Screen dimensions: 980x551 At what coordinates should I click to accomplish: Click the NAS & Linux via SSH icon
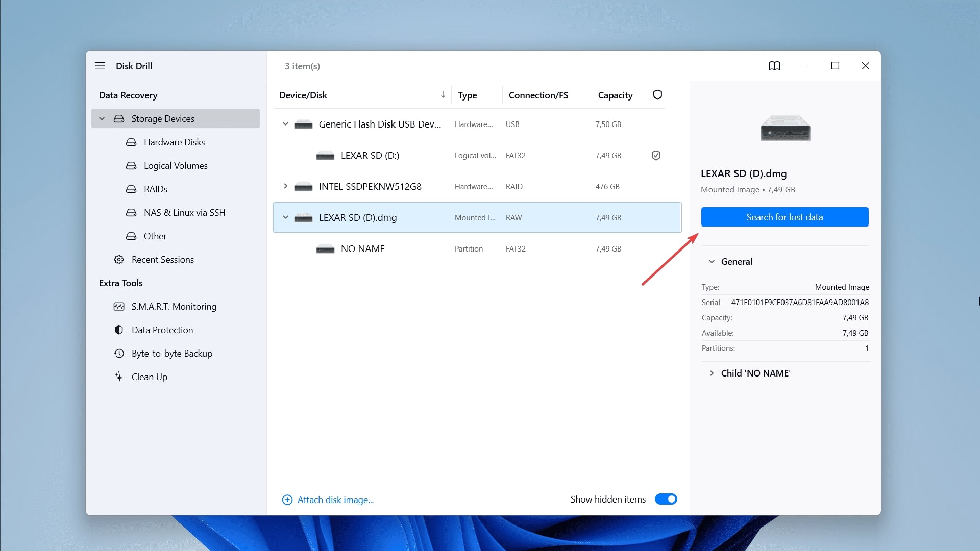(x=131, y=212)
